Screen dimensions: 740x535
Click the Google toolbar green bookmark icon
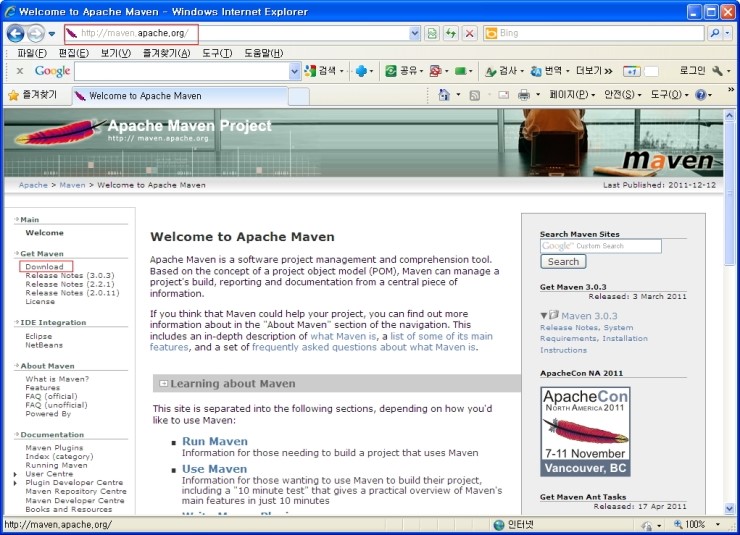point(460,71)
